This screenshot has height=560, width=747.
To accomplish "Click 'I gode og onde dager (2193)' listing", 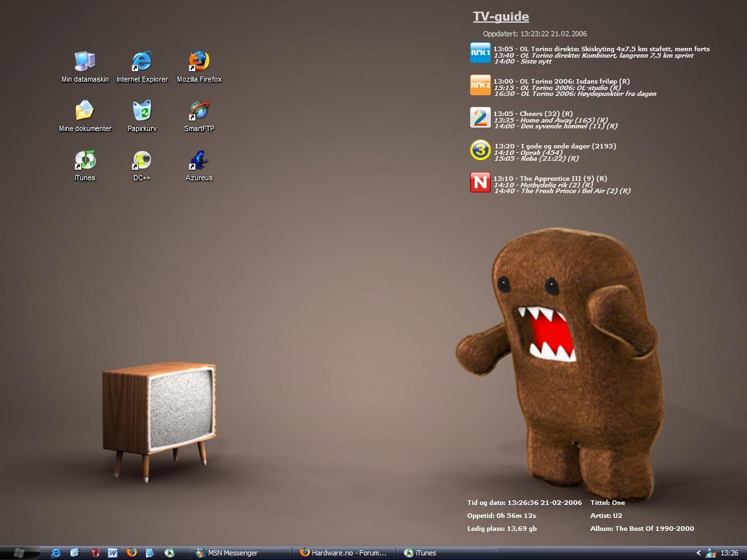I will [x=555, y=146].
